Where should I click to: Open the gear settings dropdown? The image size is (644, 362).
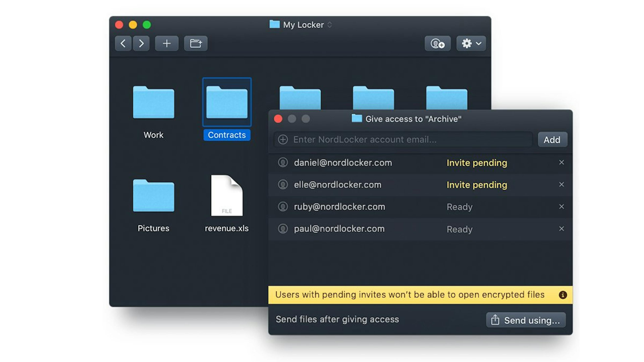[x=471, y=43]
